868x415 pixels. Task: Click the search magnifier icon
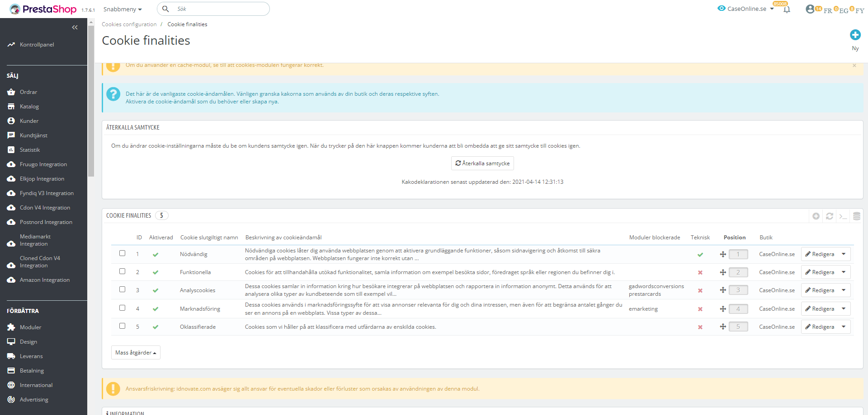pyautogui.click(x=166, y=9)
